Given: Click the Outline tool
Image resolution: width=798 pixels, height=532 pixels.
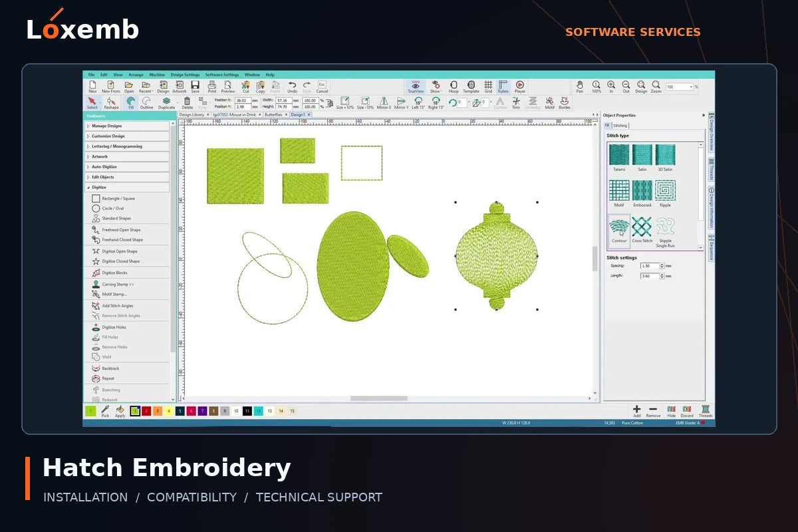Looking at the screenshot, I should click(146, 103).
